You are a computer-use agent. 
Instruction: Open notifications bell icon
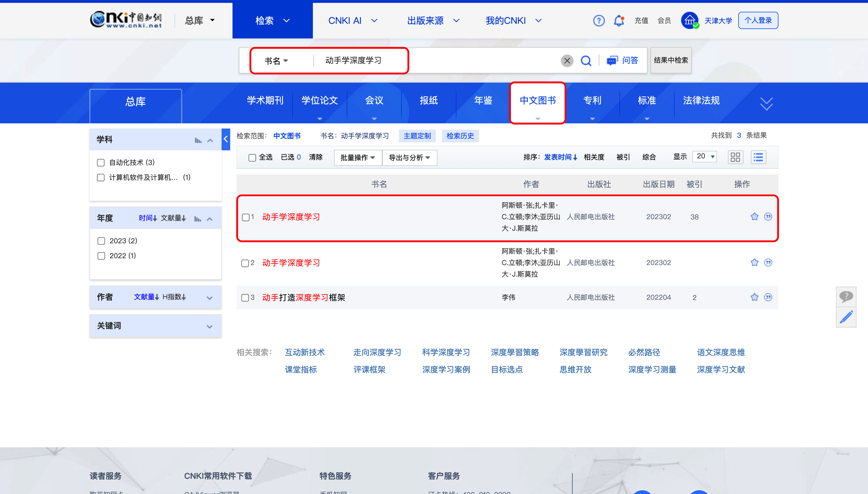[619, 21]
